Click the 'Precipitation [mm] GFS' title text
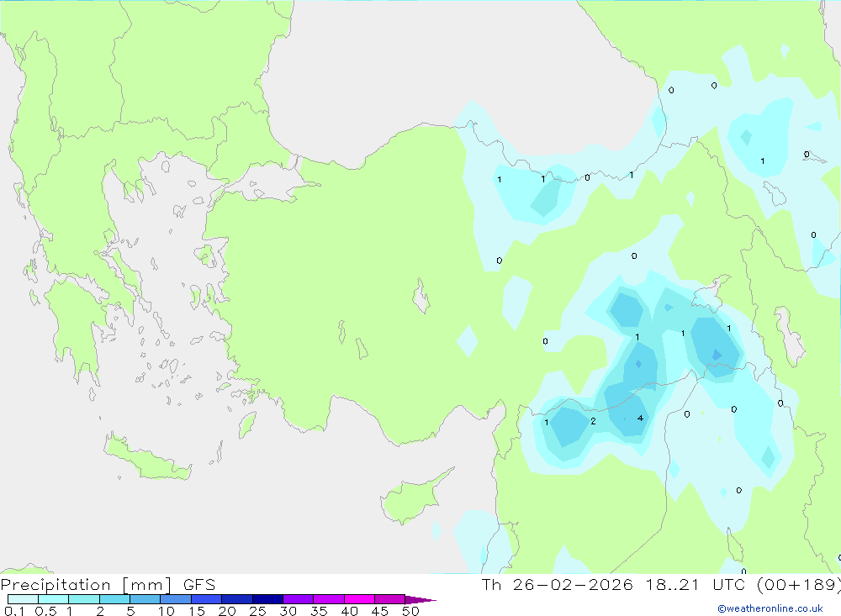Image resolution: width=841 pixels, height=616 pixels. [x=108, y=584]
